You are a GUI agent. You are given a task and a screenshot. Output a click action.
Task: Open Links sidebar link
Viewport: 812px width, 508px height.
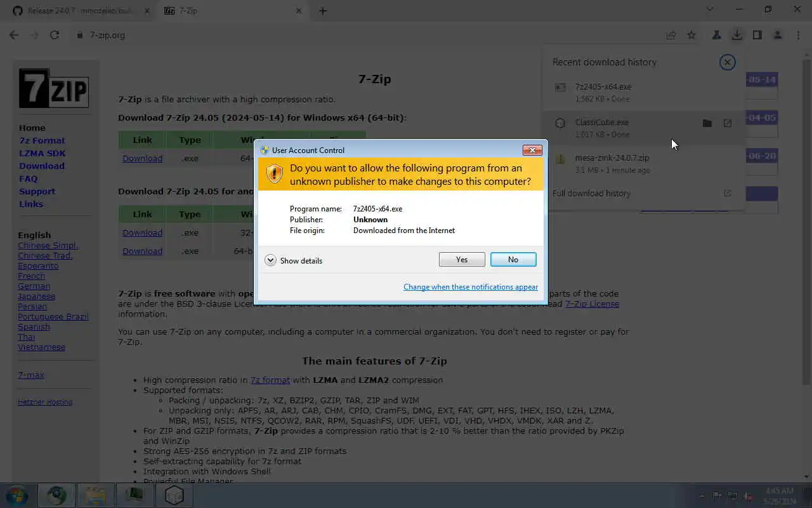pyautogui.click(x=31, y=204)
